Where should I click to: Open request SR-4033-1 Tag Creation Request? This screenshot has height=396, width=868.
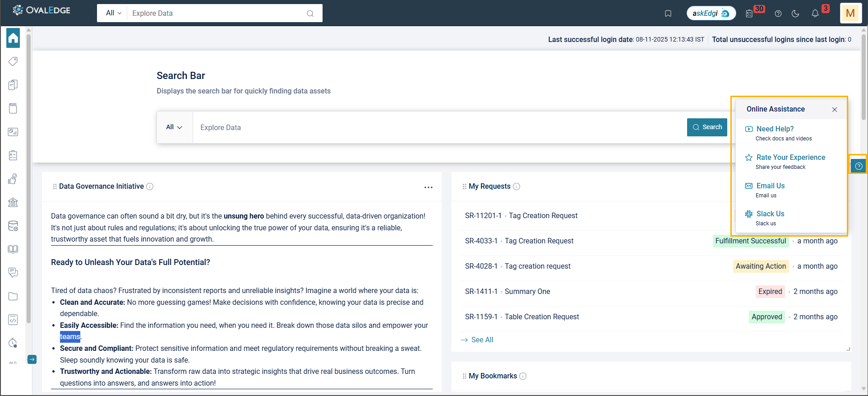click(519, 241)
